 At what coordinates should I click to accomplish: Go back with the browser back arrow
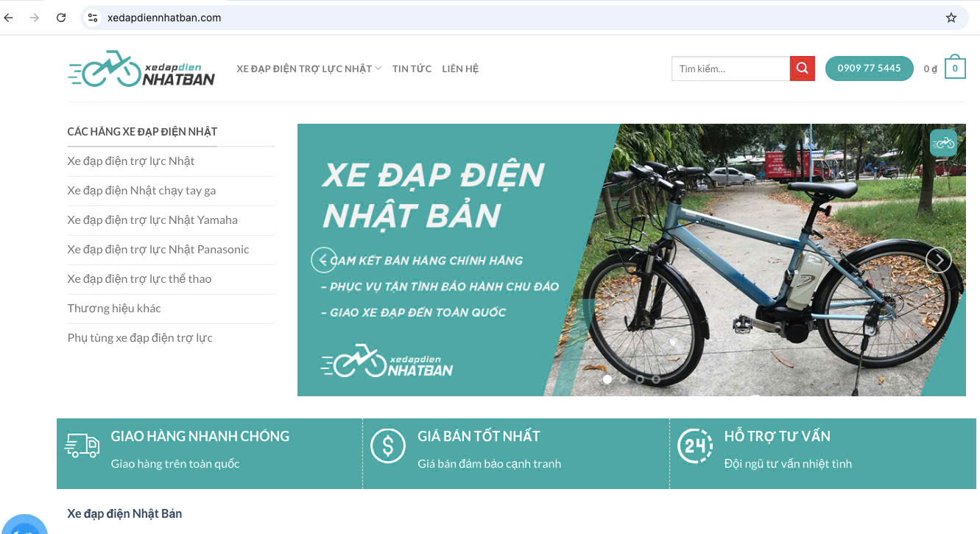[9, 18]
